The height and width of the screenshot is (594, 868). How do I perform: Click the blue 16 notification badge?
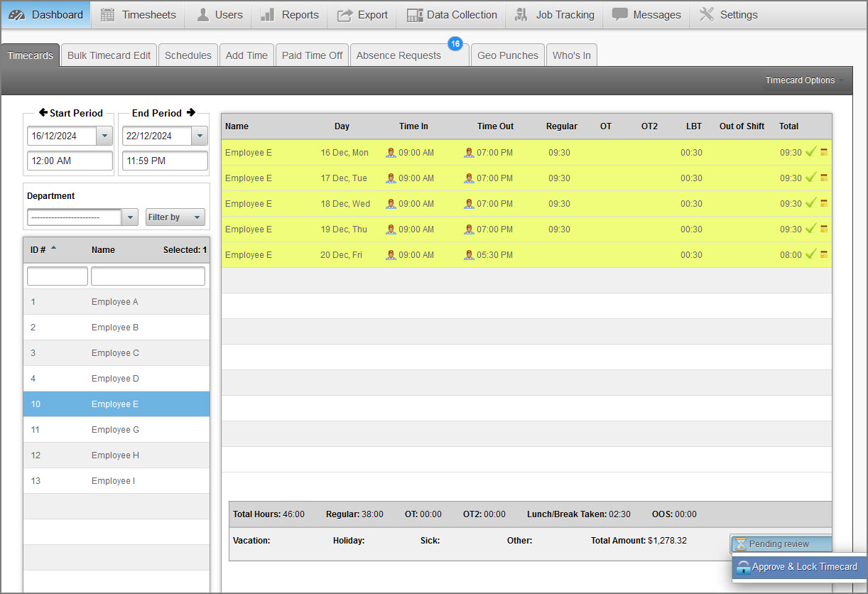point(455,44)
